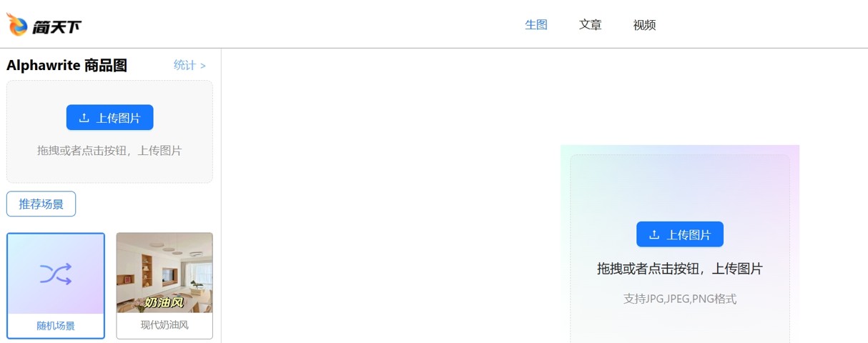Click the shuffle icon in 随机场景 card
The image size is (868, 343).
click(x=56, y=274)
